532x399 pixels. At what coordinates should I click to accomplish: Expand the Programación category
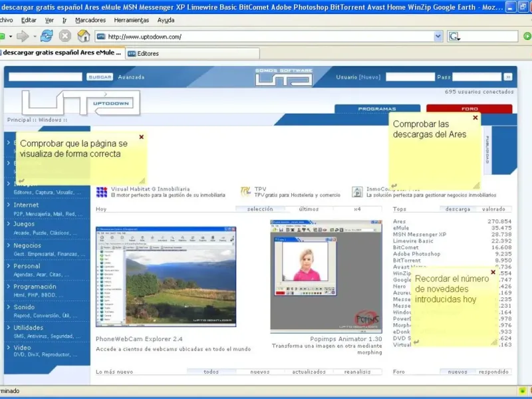35,287
